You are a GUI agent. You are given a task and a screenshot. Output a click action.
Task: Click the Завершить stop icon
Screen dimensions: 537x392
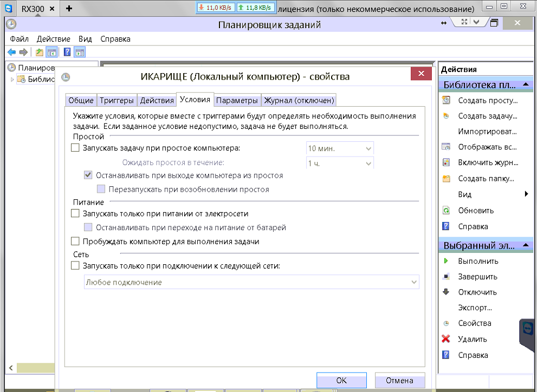446,277
